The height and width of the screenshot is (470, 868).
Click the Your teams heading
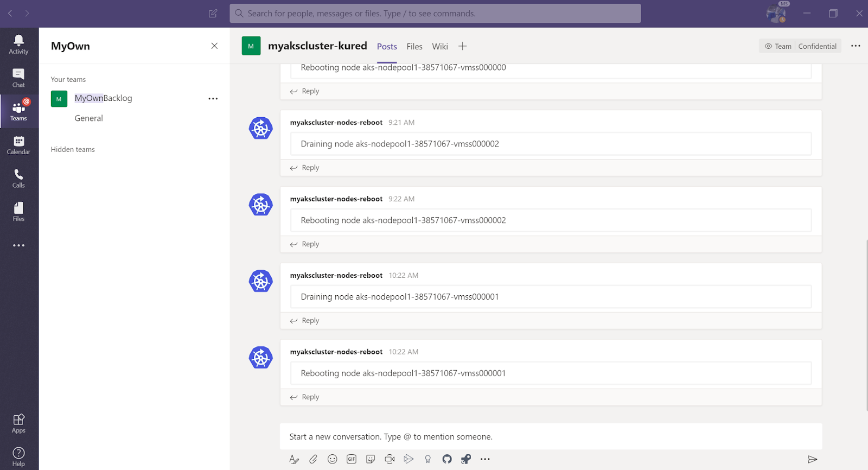pyautogui.click(x=68, y=79)
